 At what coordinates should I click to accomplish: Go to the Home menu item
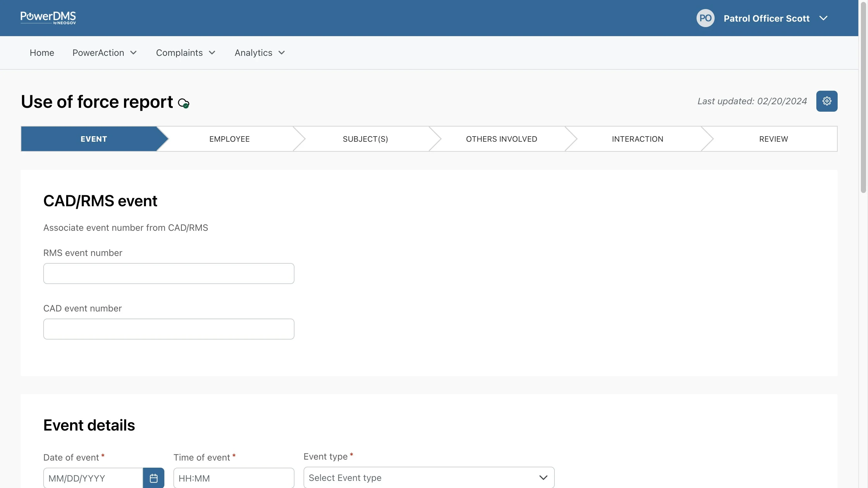[42, 53]
